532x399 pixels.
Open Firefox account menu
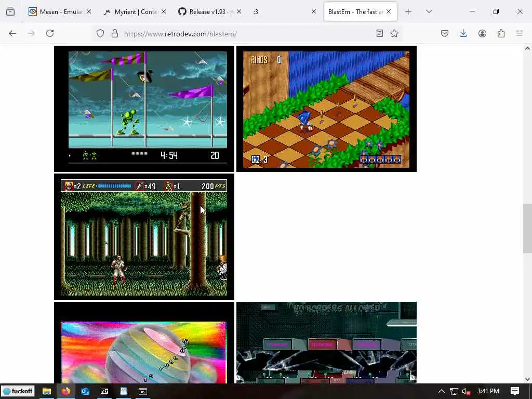(x=482, y=33)
